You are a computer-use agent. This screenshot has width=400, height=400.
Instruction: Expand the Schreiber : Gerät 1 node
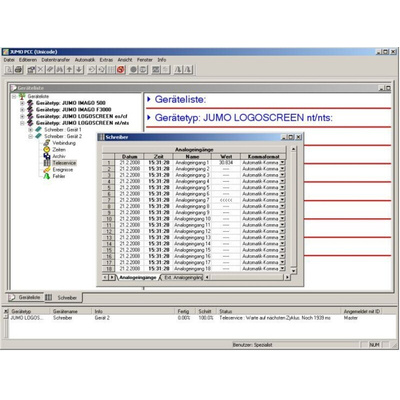[x=31, y=130]
